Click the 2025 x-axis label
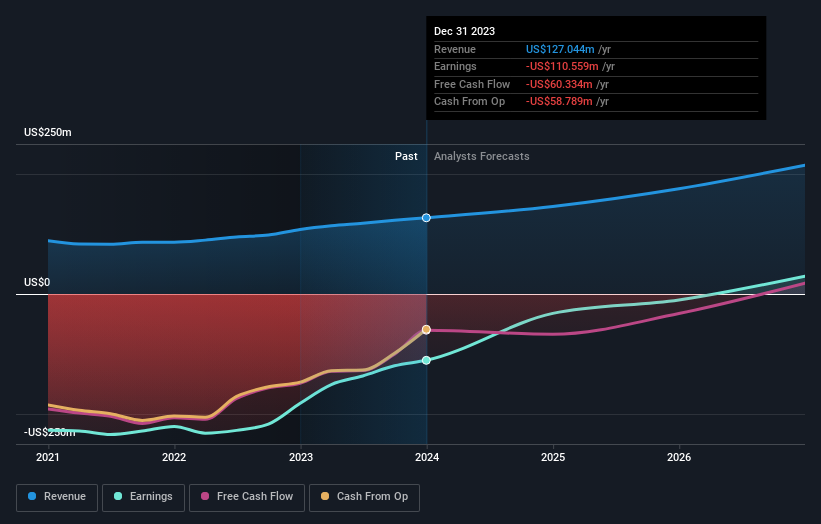Screen dimensions: 821x524 click(553, 458)
